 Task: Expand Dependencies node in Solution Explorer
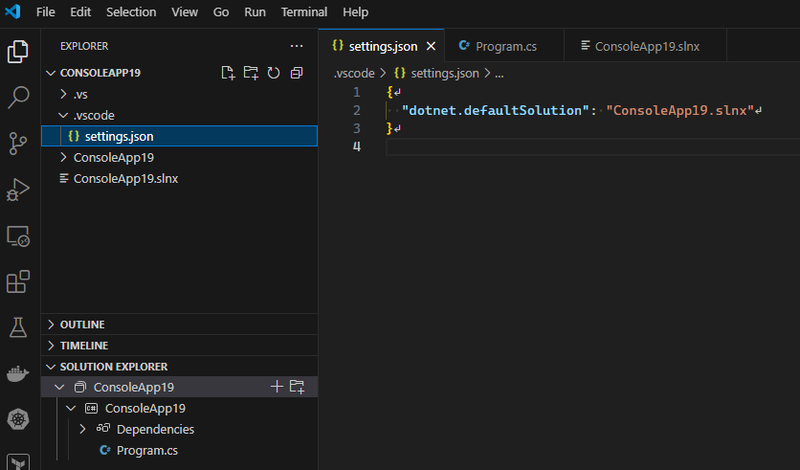click(x=83, y=429)
